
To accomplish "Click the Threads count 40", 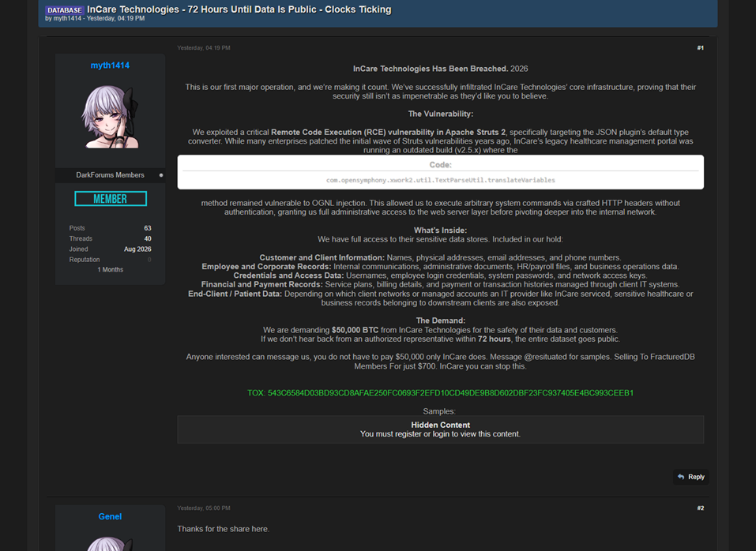I will tap(148, 239).
